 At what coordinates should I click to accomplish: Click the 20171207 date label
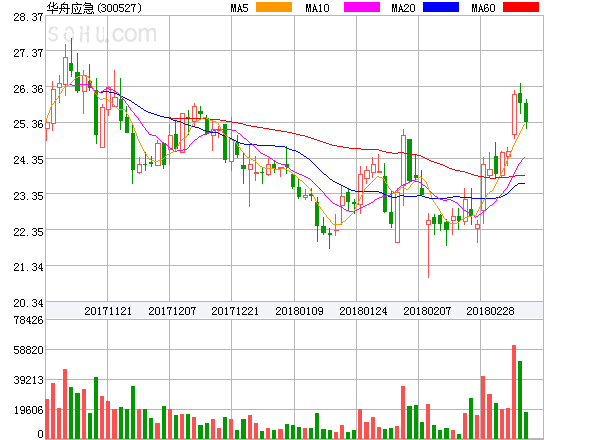coord(172,311)
